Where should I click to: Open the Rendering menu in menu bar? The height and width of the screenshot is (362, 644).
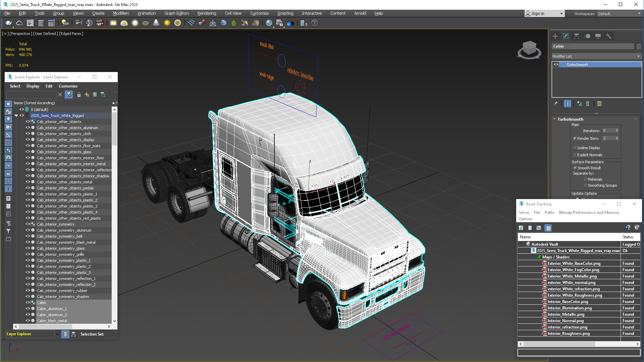click(206, 13)
